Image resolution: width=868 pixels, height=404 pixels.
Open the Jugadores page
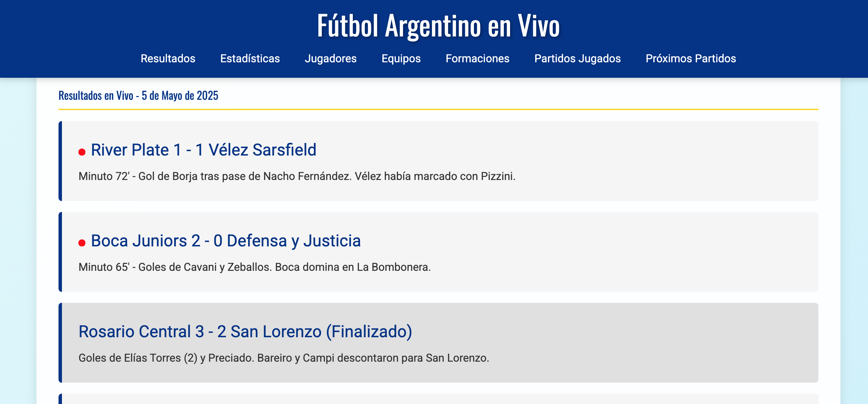point(330,59)
